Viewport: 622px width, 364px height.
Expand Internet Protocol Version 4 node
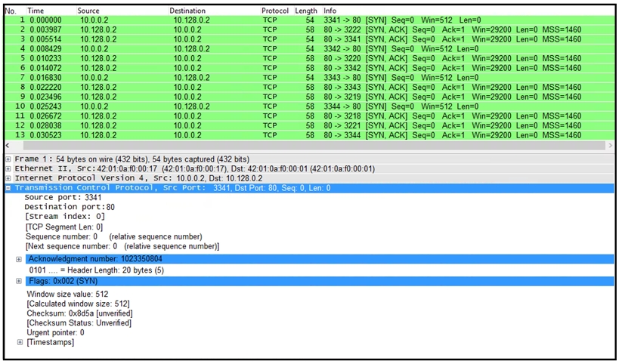8,178
